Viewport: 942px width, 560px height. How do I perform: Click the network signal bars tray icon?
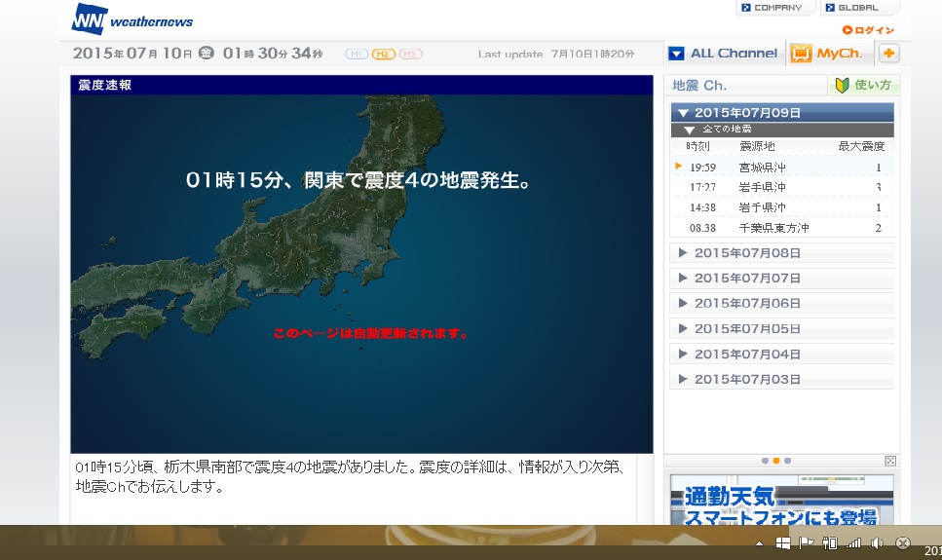click(x=853, y=543)
